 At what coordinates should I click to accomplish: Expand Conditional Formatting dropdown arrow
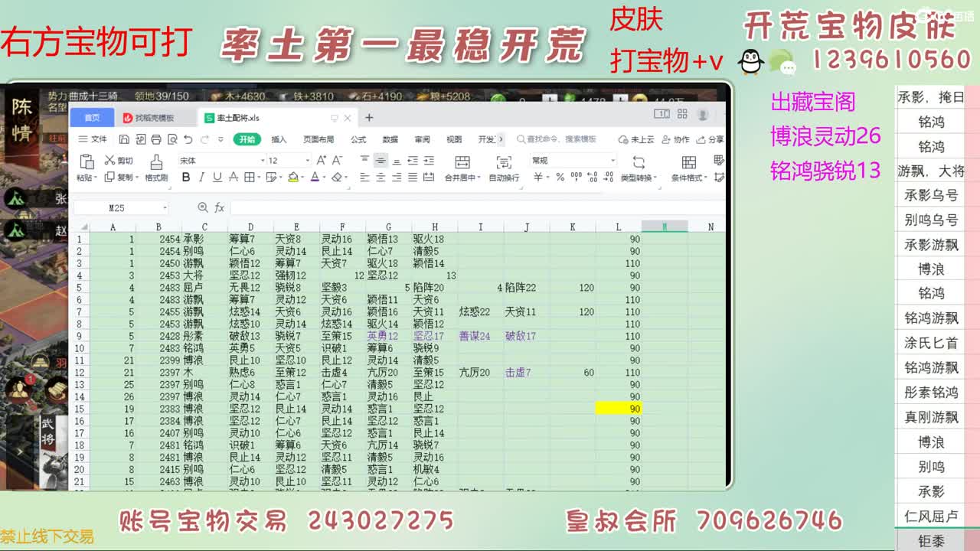point(707,178)
